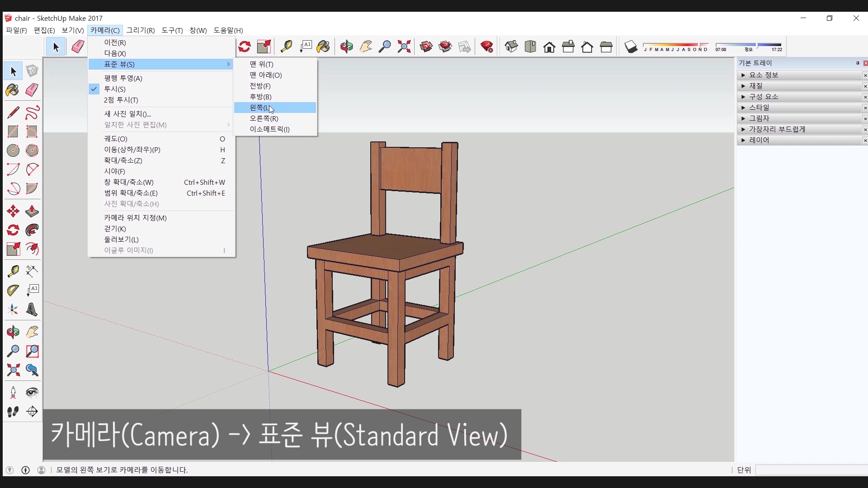
Task: Select the Eraser tool in left toolbar
Action: coord(32,90)
